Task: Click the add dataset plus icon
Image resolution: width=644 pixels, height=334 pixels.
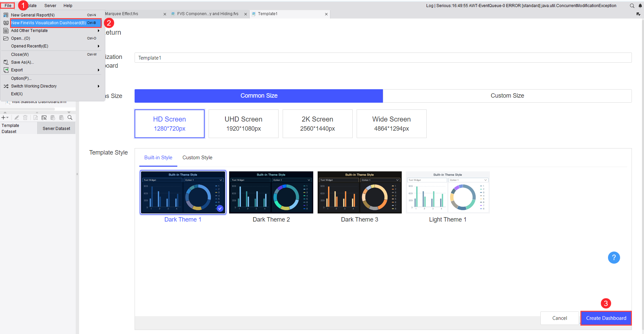Action: [x=3, y=118]
